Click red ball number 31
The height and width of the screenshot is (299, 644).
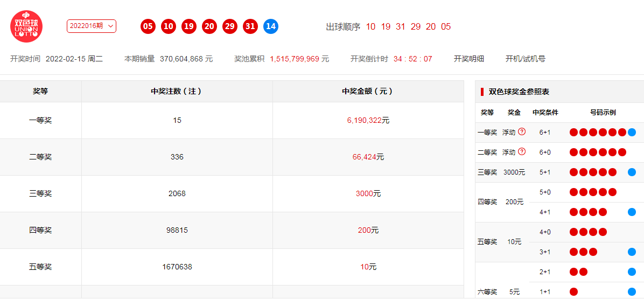(x=250, y=26)
